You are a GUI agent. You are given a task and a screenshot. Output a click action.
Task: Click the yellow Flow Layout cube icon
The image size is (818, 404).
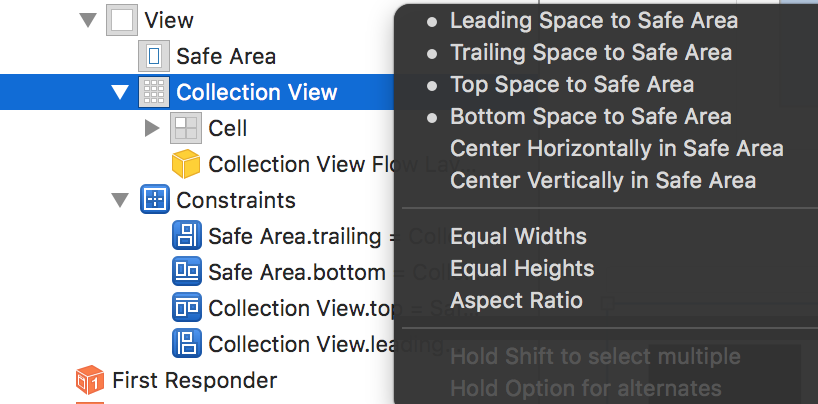pyautogui.click(x=186, y=164)
